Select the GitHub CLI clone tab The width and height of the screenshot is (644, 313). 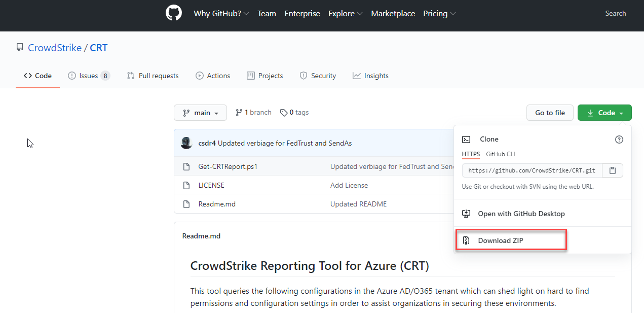[x=500, y=154]
